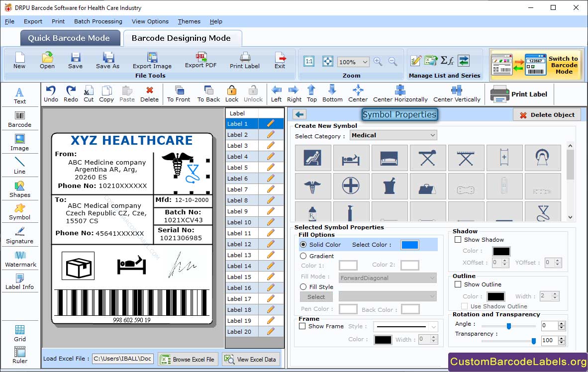Viewport: 588px width, 372px height.
Task: Click the Transparency slider handle
Action: (534, 341)
